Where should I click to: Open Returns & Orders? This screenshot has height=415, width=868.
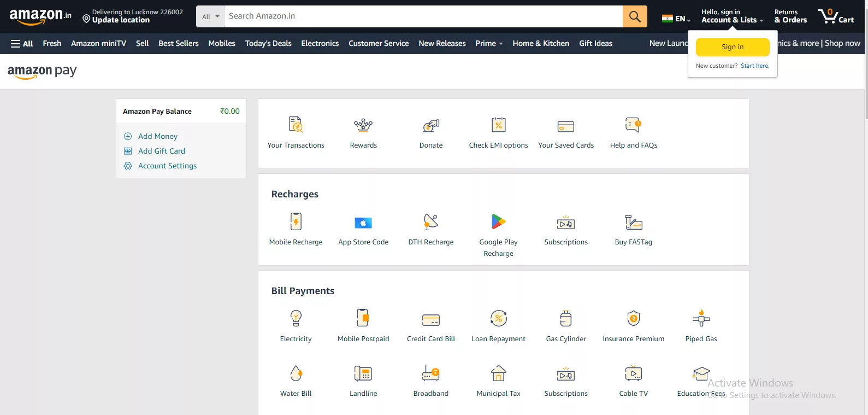point(790,16)
